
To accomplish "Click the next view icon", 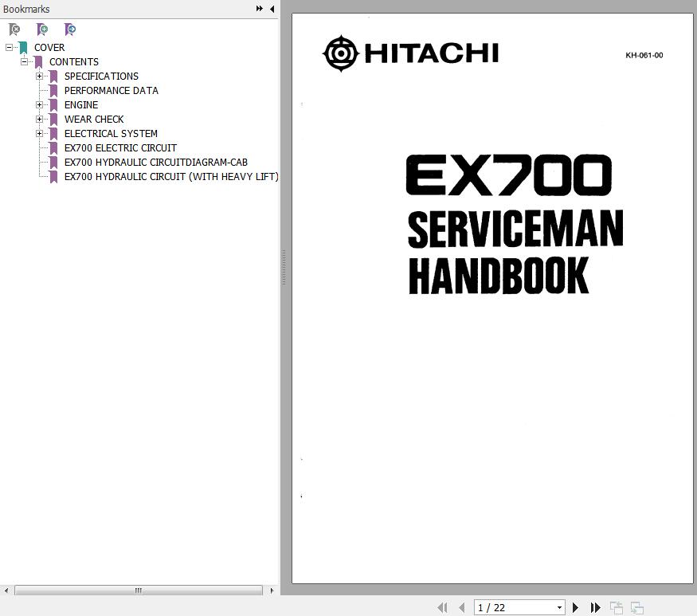I will [637, 607].
